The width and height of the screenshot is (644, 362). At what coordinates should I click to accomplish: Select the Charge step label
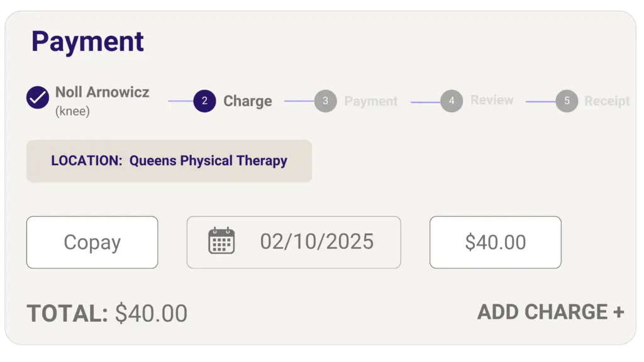pyautogui.click(x=248, y=101)
